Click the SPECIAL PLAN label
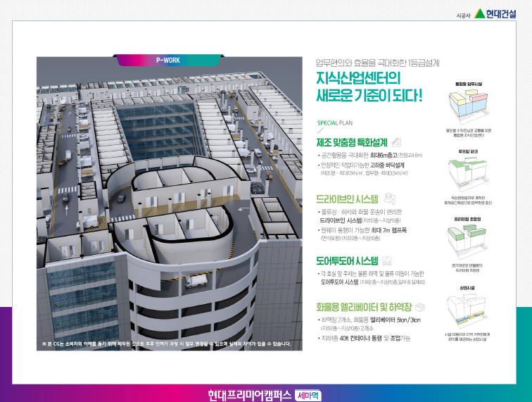The width and height of the screenshot is (532, 402). pyautogui.click(x=334, y=123)
